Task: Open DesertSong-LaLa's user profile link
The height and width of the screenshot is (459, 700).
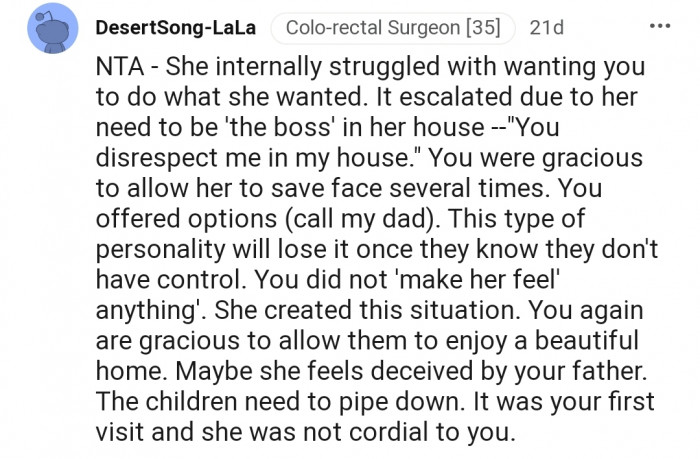Action: pyautogui.click(x=174, y=28)
